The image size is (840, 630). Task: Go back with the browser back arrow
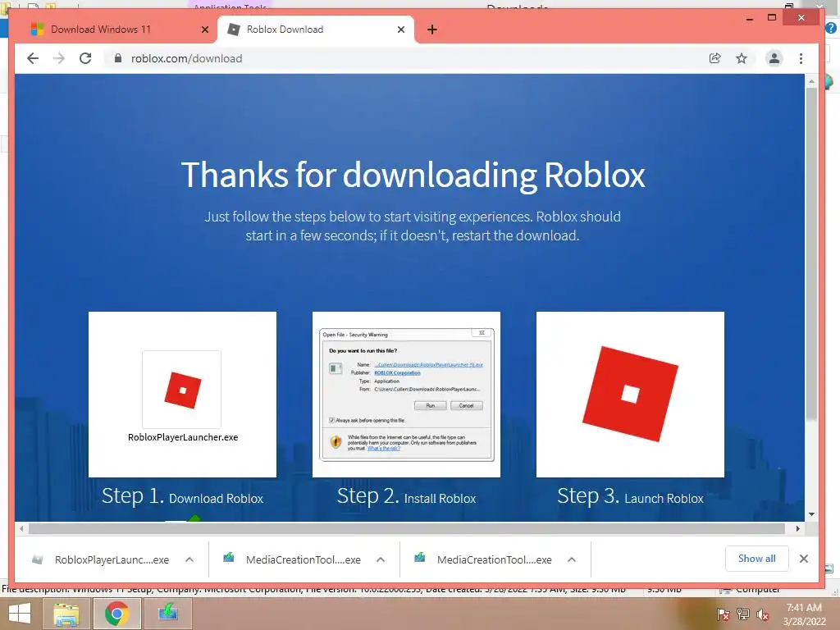33,58
